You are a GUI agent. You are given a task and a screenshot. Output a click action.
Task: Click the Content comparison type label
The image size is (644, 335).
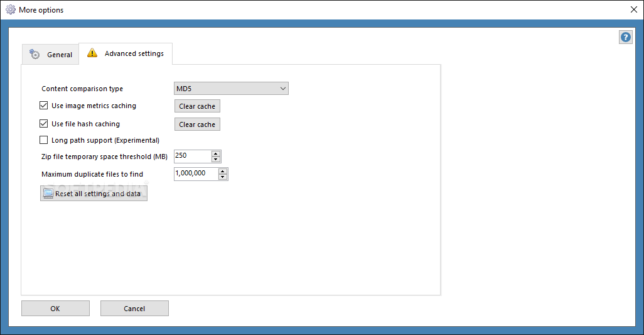tap(82, 89)
